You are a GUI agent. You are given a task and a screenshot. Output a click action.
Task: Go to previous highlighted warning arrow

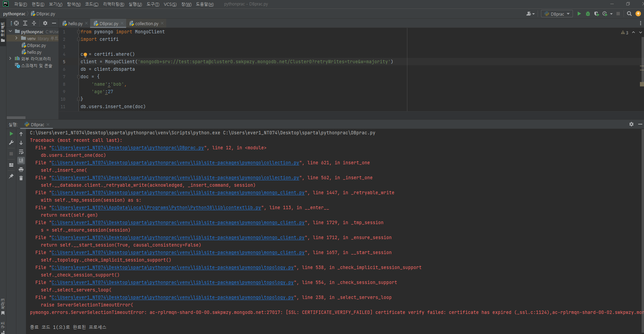coord(633,33)
